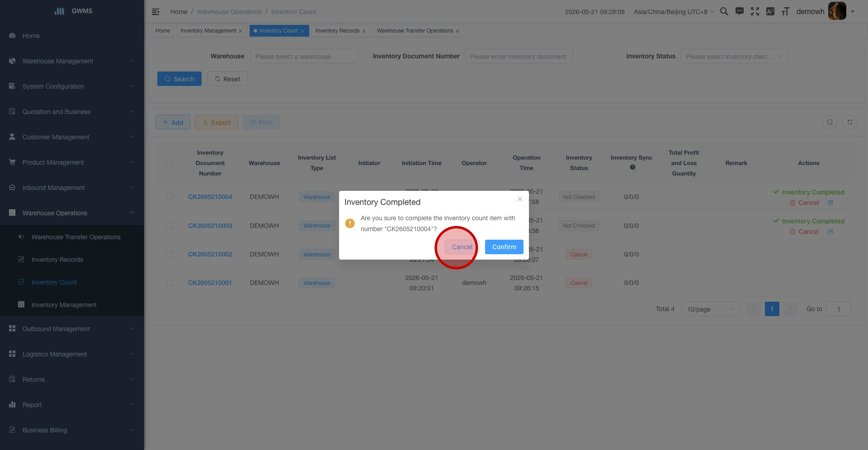Expand Outbound Management menu
The image size is (868, 450).
pyautogui.click(x=72, y=329)
